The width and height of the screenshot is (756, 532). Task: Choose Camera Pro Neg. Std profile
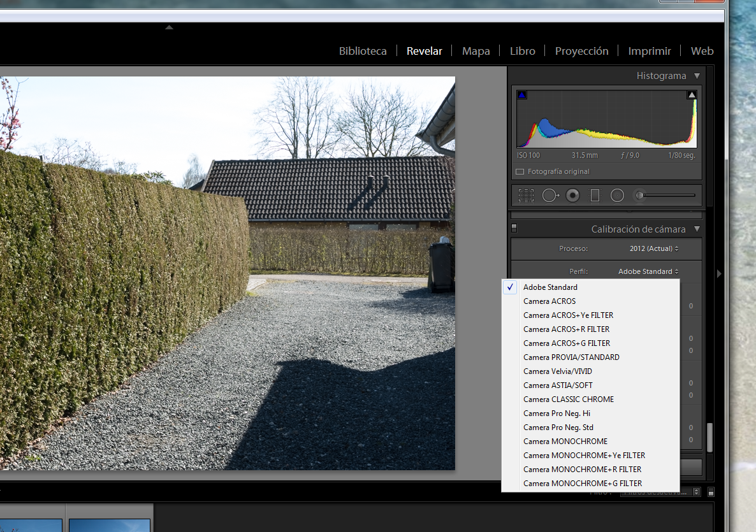coord(591,427)
